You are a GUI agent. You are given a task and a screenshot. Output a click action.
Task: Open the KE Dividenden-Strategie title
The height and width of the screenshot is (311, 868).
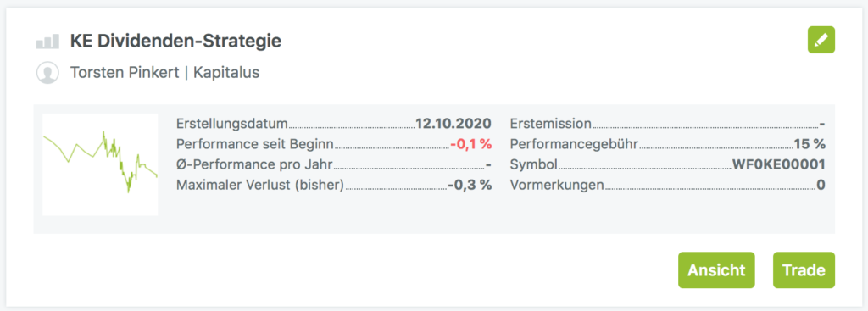tap(175, 41)
